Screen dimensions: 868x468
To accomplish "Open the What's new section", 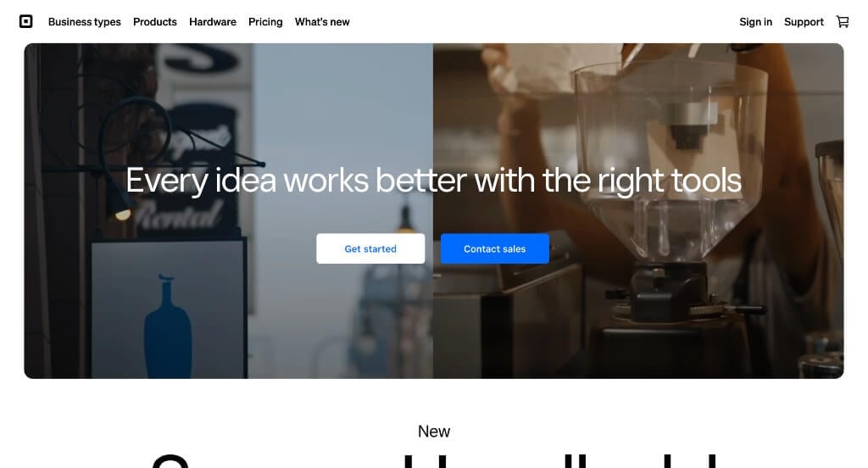I will 322,21.
